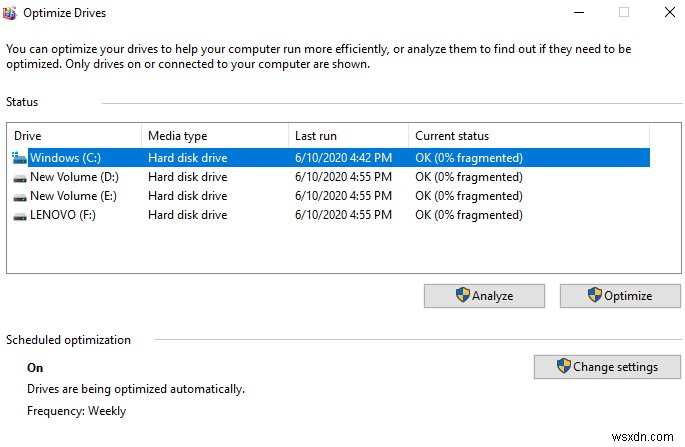Click the shield icon on Optimize button

pos(595,295)
